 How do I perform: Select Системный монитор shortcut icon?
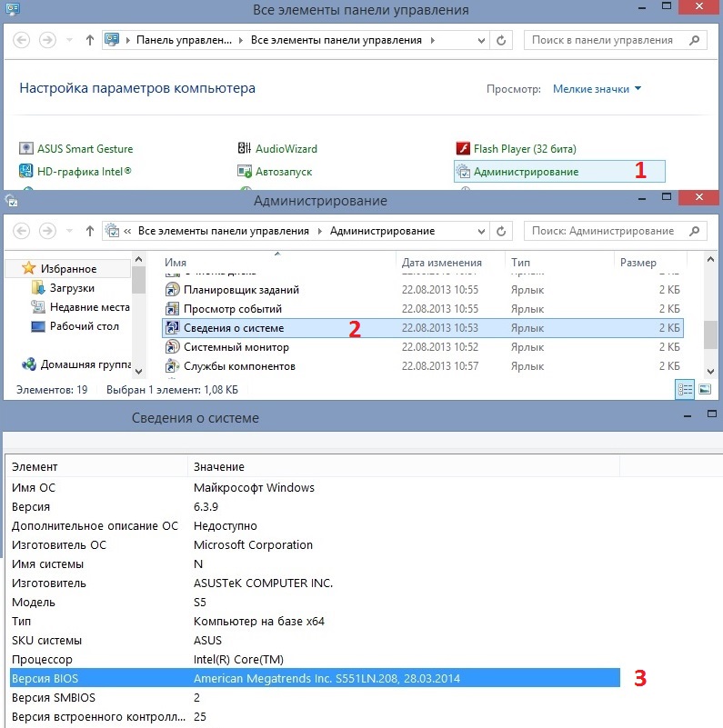[173, 347]
